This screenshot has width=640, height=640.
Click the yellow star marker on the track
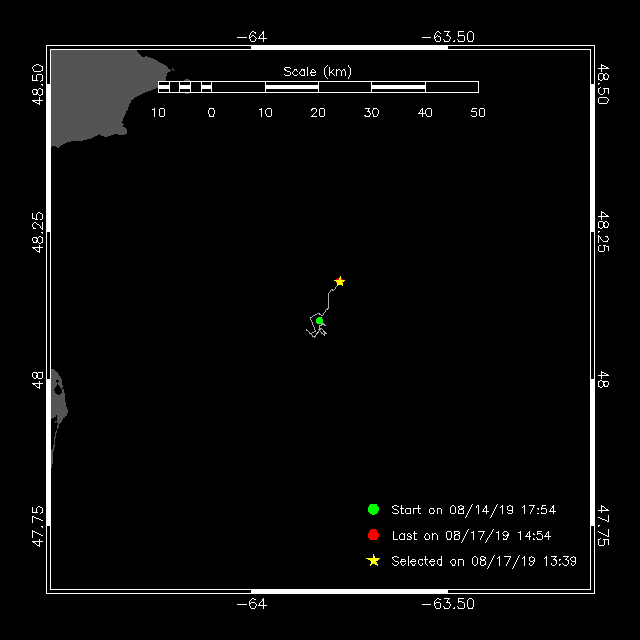point(340,281)
